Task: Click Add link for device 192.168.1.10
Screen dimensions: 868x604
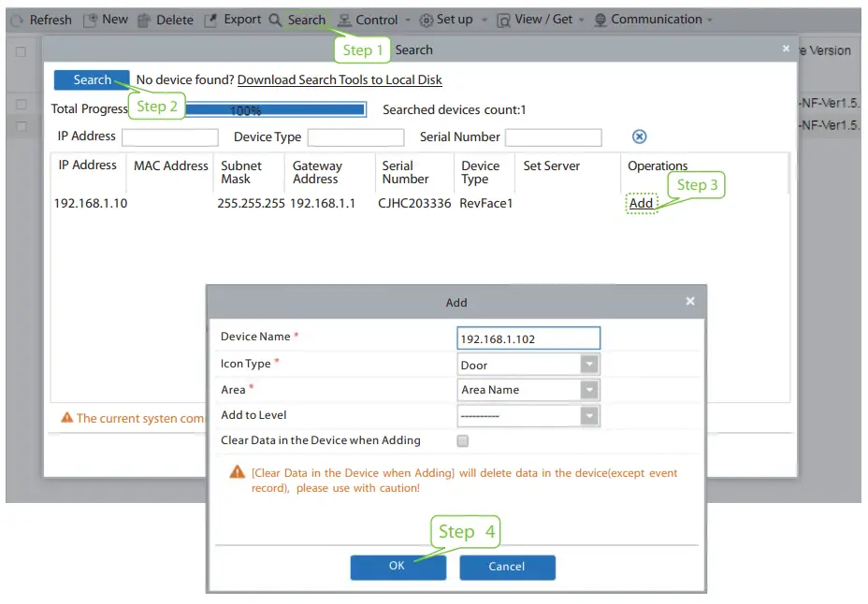Action: (641, 204)
